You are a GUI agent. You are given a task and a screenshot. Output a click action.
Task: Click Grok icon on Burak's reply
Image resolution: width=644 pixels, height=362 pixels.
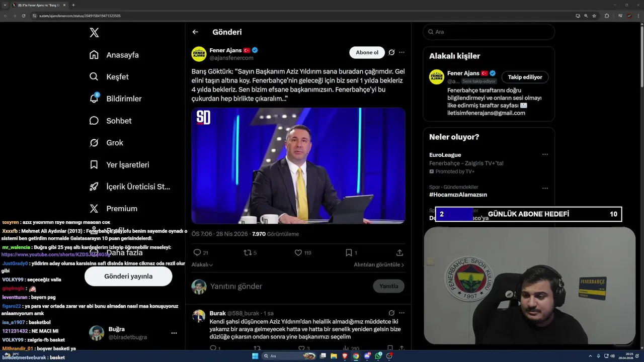point(391,313)
